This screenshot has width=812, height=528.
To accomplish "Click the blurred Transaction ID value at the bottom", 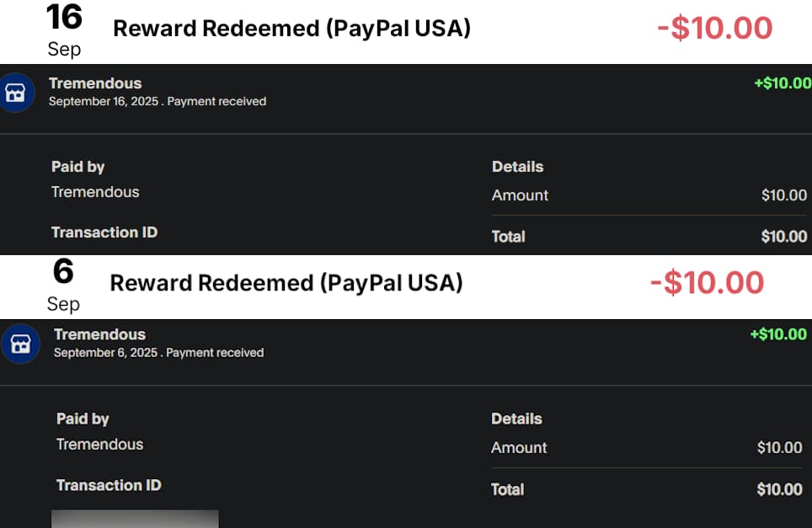I will click(x=135, y=518).
